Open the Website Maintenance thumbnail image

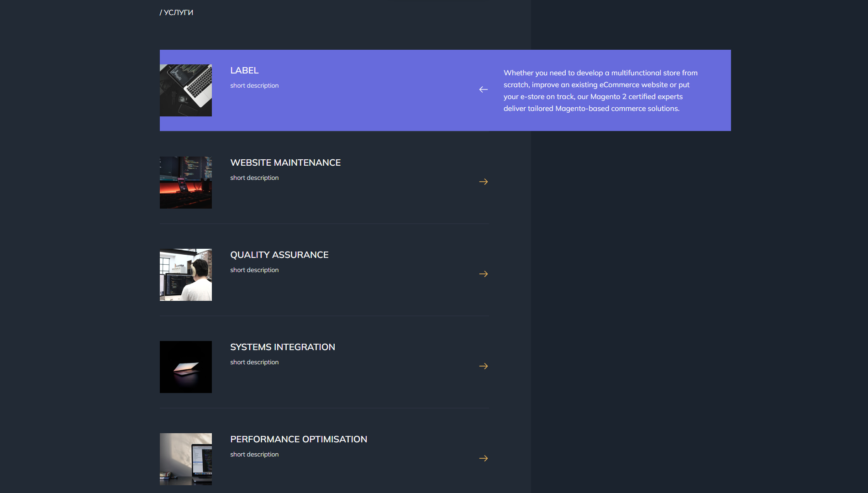[186, 183]
